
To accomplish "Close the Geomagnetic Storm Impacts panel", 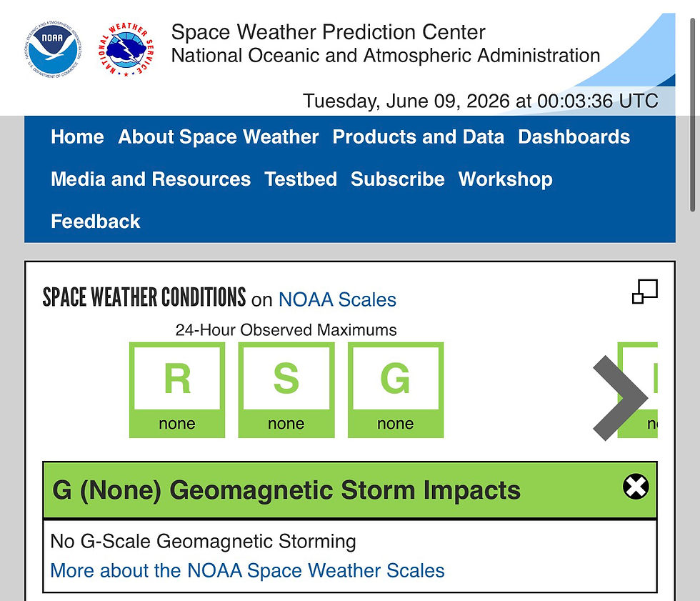I will 636,486.
